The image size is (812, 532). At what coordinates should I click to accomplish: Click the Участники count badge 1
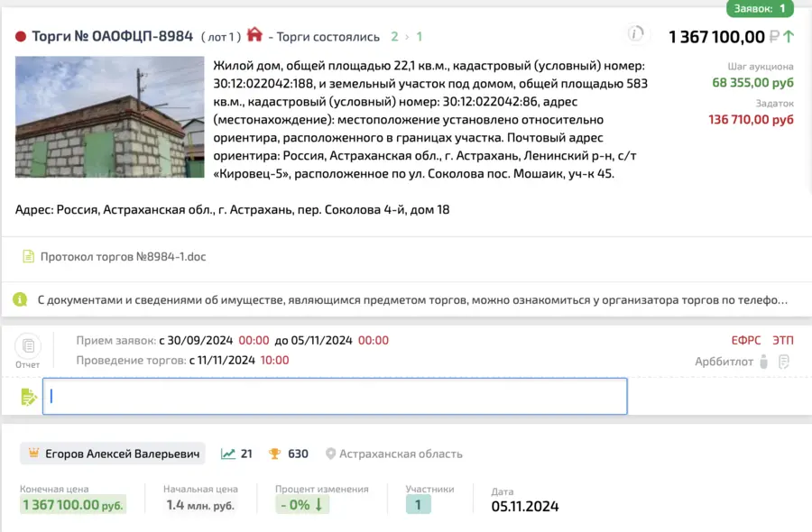tap(419, 505)
